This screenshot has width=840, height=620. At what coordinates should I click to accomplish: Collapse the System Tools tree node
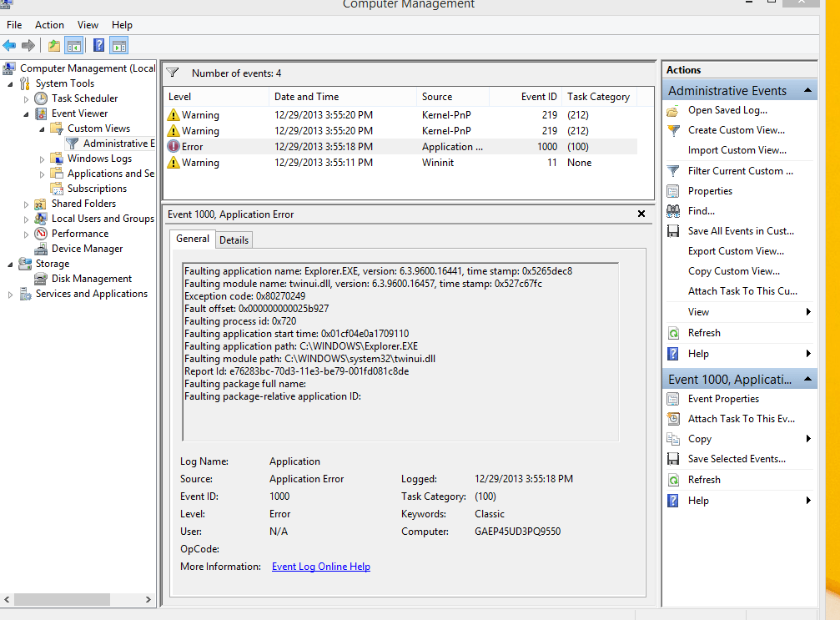coord(10,84)
